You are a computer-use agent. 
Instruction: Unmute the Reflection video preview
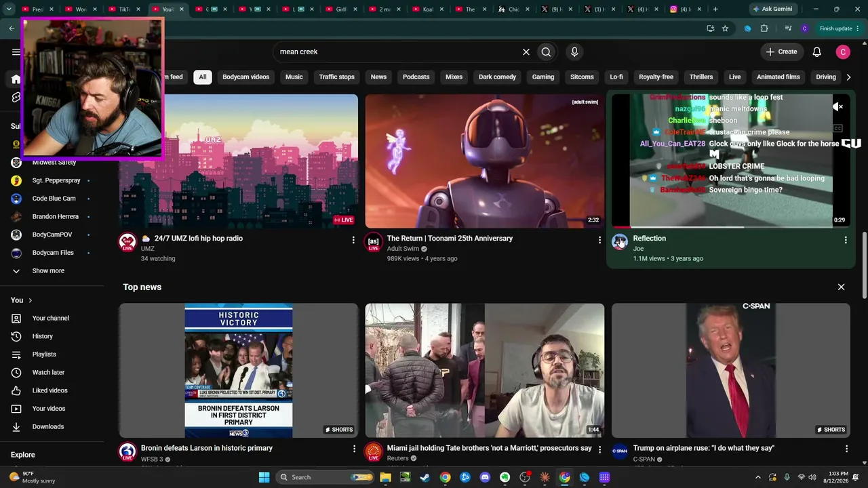pyautogui.click(x=838, y=106)
